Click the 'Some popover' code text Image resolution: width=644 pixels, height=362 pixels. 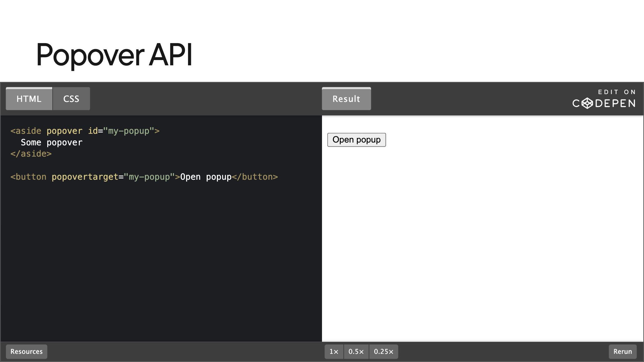coord(52,143)
